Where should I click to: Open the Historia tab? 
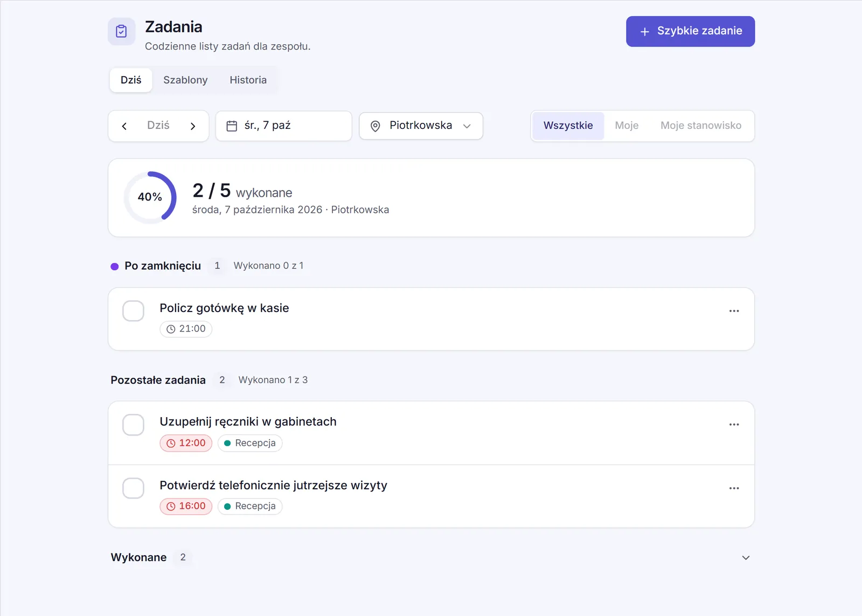(x=248, y=80)
